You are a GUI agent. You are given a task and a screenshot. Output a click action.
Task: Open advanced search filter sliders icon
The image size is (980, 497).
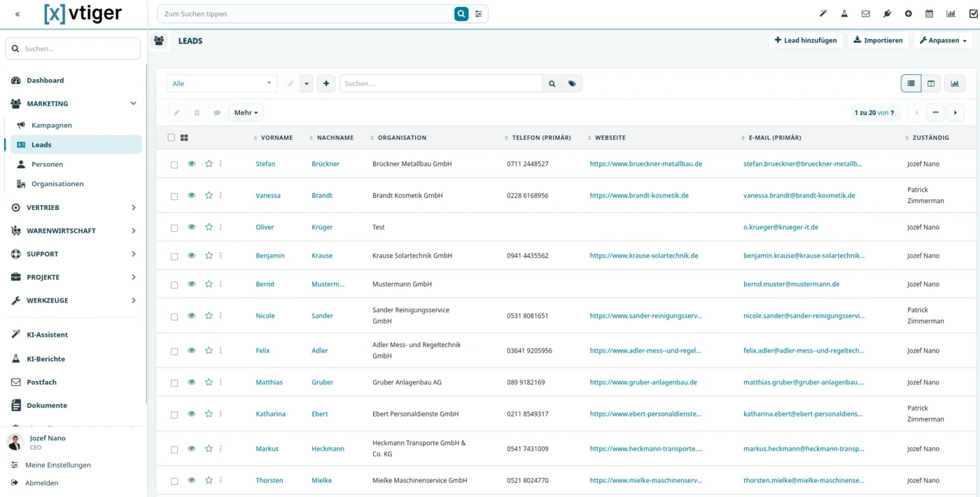479,14
